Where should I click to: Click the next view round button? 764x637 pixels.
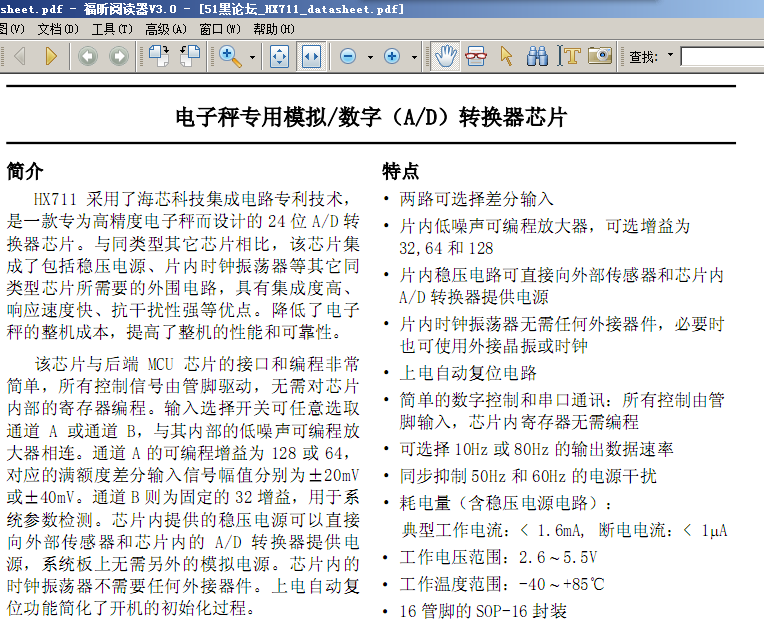119,56
